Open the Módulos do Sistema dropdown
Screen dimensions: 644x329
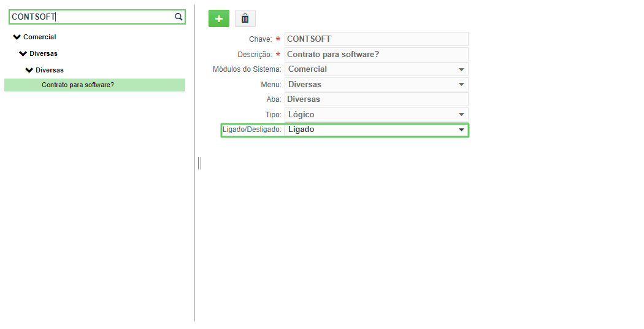click(x=376, y=69)
